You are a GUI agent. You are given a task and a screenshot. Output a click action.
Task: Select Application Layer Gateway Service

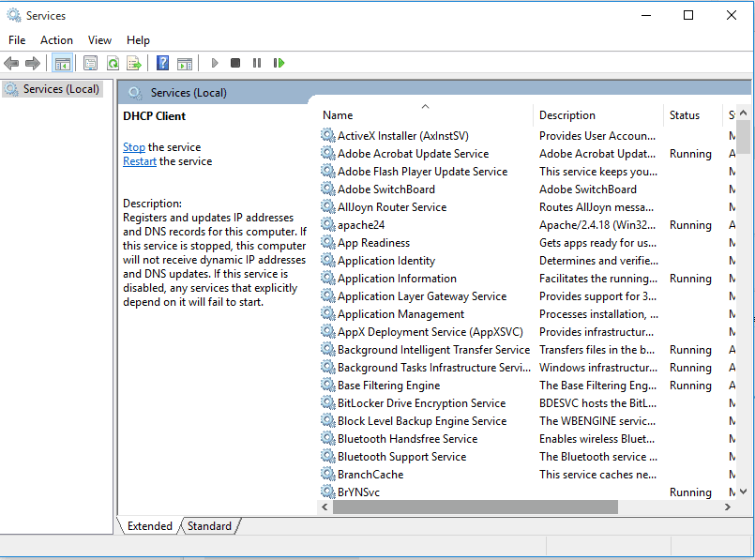422,296
